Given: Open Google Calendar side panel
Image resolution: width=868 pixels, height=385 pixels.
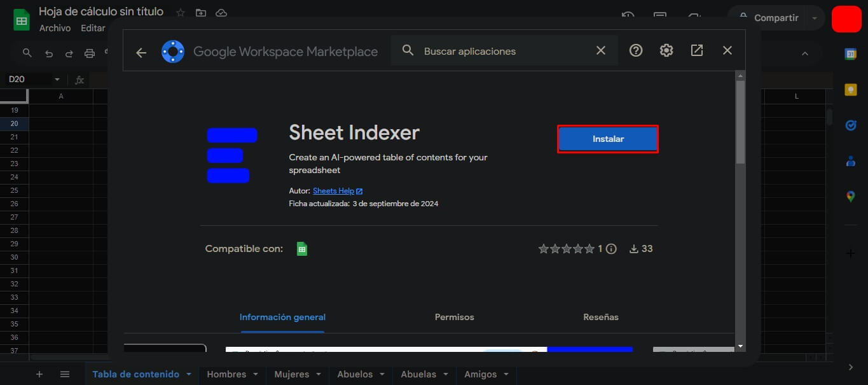Looking at the screenshot, I should point(851,54).
